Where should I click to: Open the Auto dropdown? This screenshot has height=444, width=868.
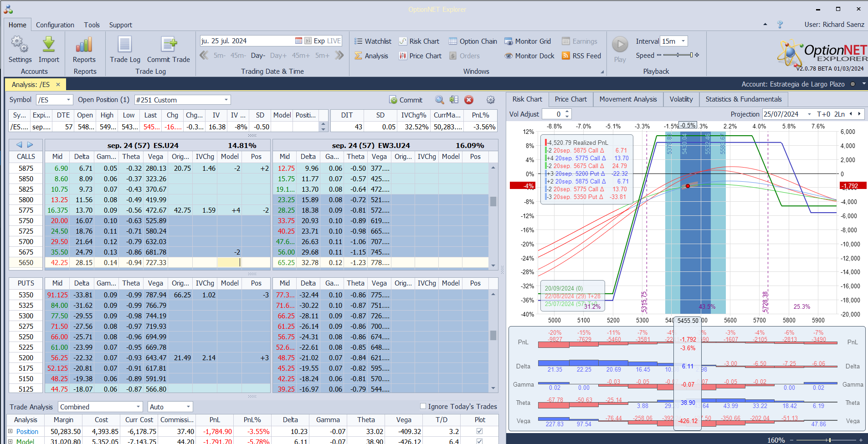[188, 407]
